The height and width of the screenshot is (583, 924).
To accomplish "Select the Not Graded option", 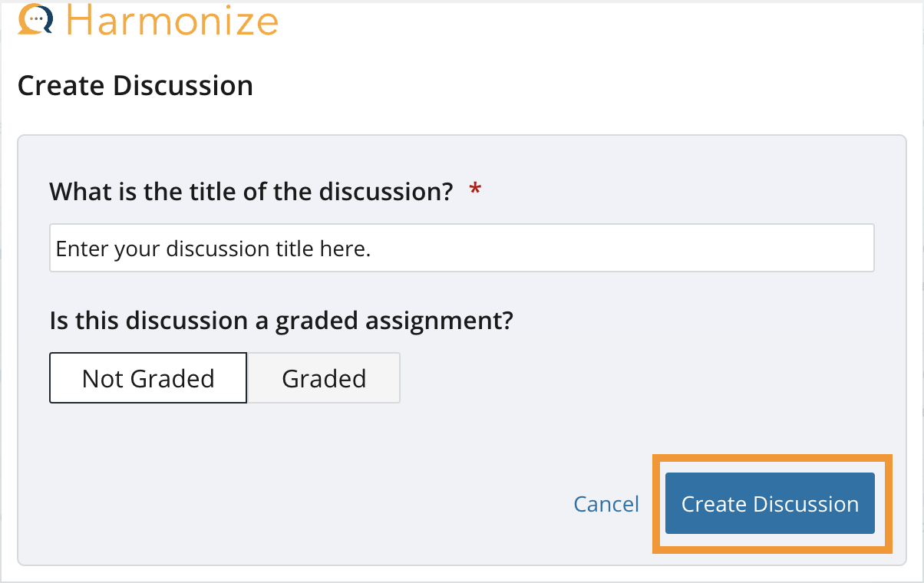I will click(148, 378).
